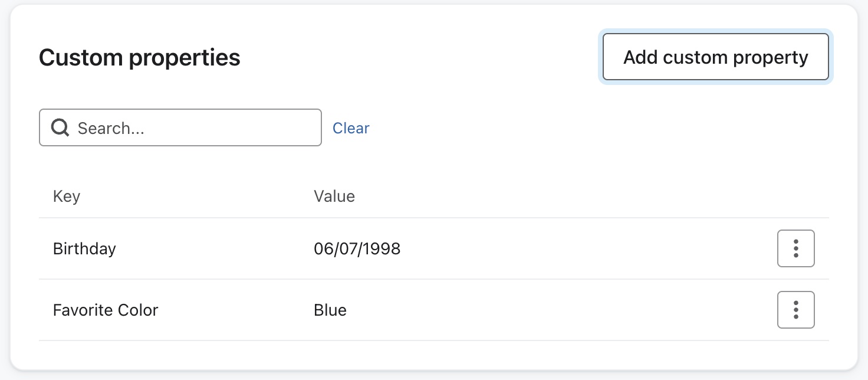Screen dimensions: 868x380
Task: Select the value Blue
Action: [330, 310]
